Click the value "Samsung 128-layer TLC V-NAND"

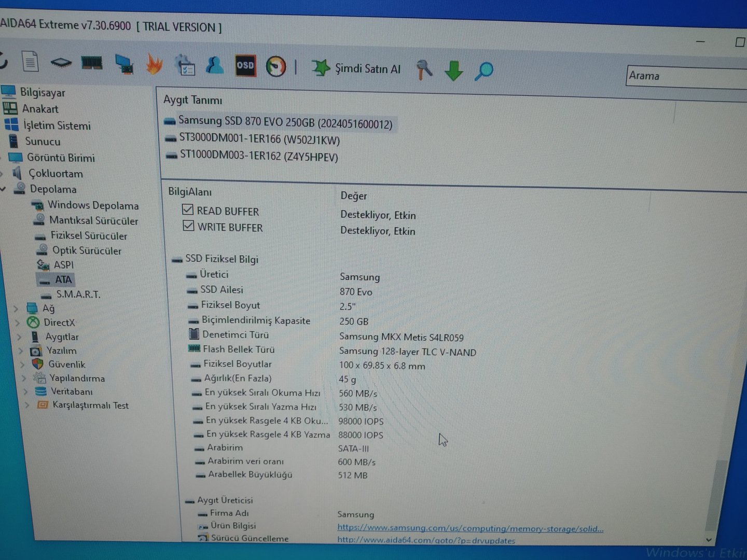(408, 352)
